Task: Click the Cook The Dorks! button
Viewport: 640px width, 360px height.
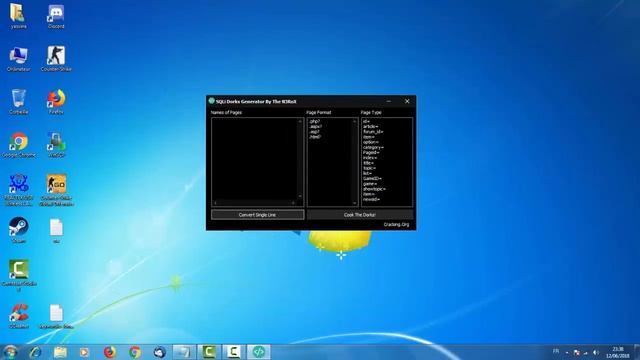Action: click(360, 215)
